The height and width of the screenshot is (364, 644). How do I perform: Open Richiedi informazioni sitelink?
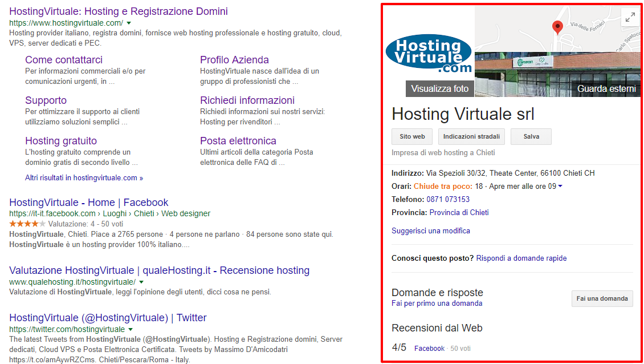[x=247, y=100]
